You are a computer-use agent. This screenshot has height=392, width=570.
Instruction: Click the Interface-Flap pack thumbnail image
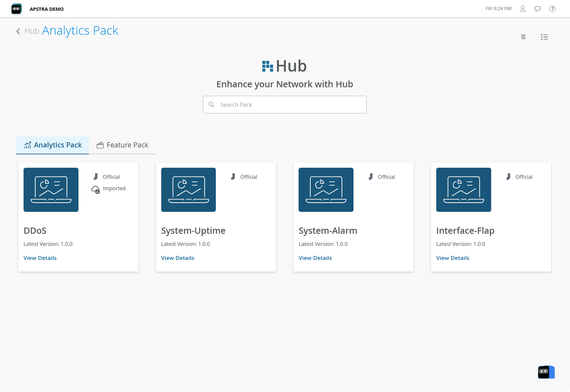click(x=463, y=190)
